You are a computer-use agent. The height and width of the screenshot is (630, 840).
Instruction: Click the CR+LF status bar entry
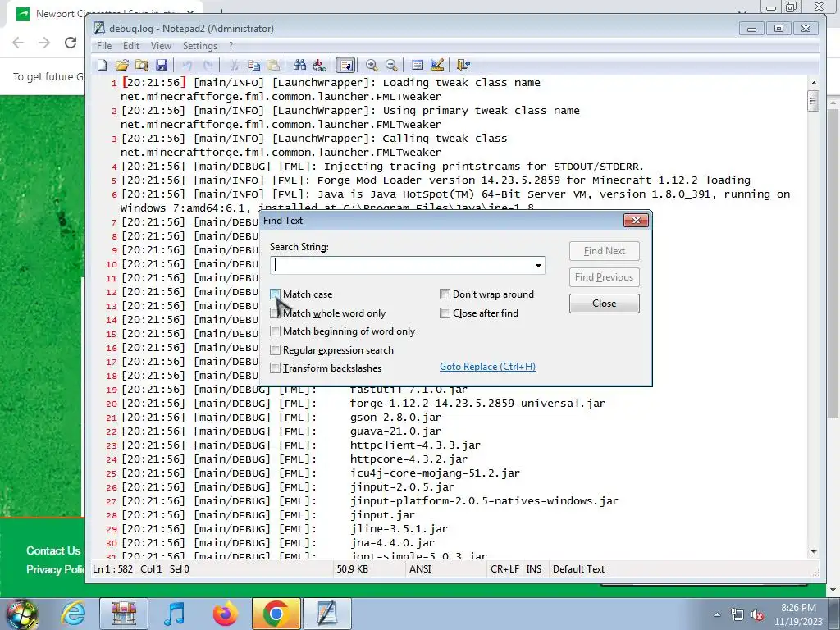pyautogui.click(x=504, y=569)
